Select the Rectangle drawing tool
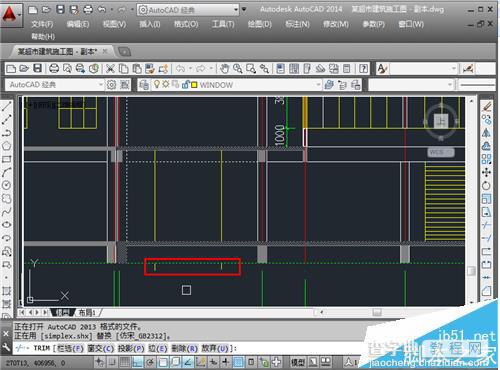Image resolution: width=500 pixels, height=370 pixels. [6, 159]
